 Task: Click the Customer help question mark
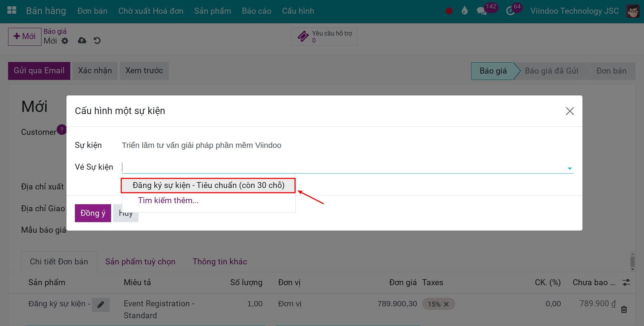[x=62, y=129]
